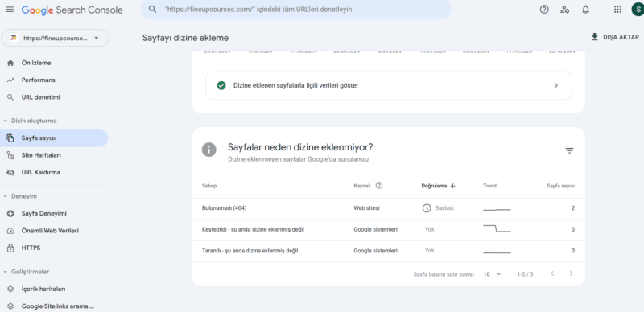The height and width of the screenshot is (312, 644).
Task: Click the chevron on indexed pages card
Action: (x=556, y=85)
